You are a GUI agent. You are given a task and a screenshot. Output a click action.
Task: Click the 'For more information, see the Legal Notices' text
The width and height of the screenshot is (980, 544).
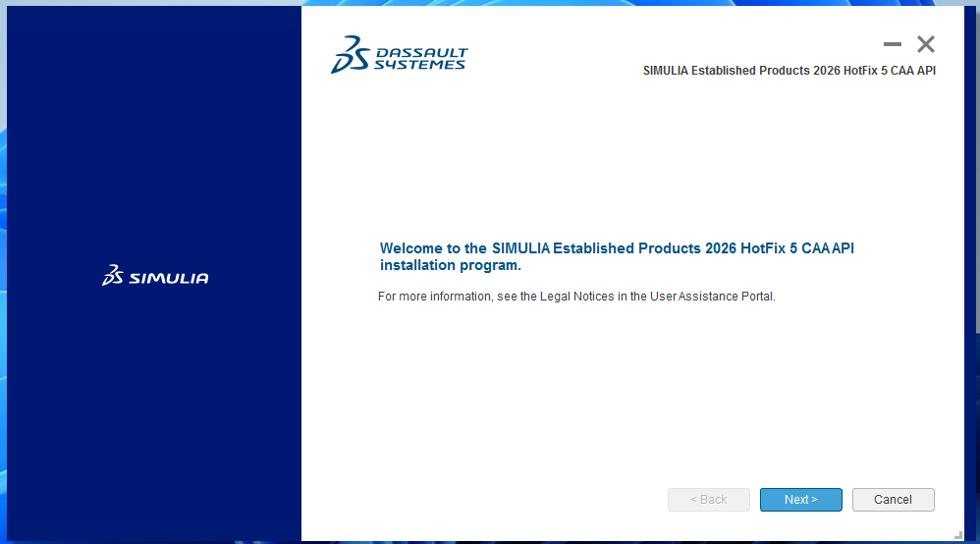pyautogui.click(x=576, y=297)
